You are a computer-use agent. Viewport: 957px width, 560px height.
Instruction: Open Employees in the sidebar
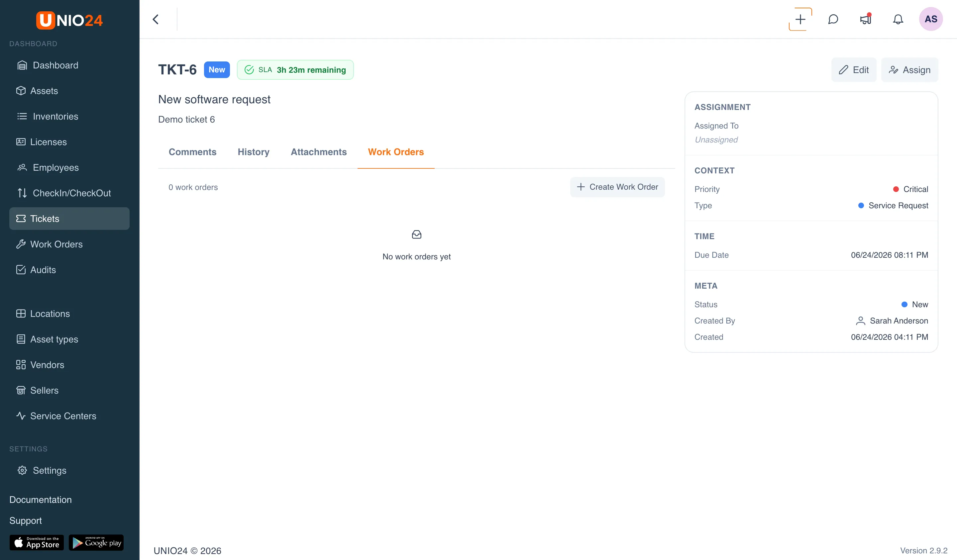click(69, 167)
